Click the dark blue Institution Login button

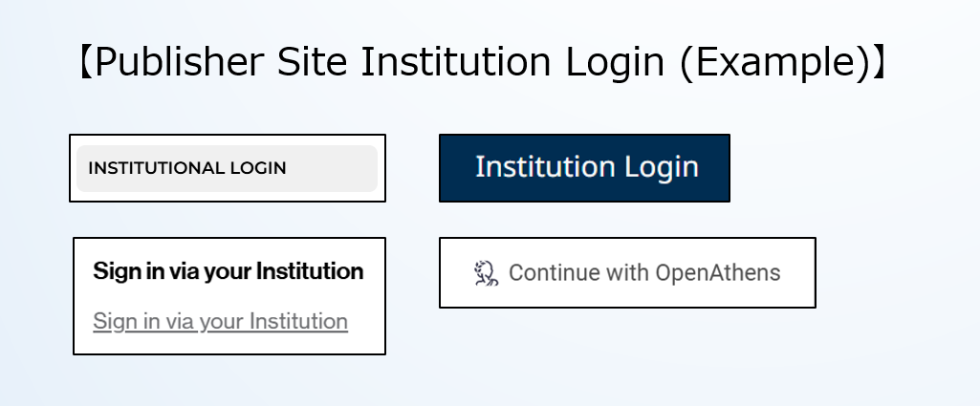(584, 167)
